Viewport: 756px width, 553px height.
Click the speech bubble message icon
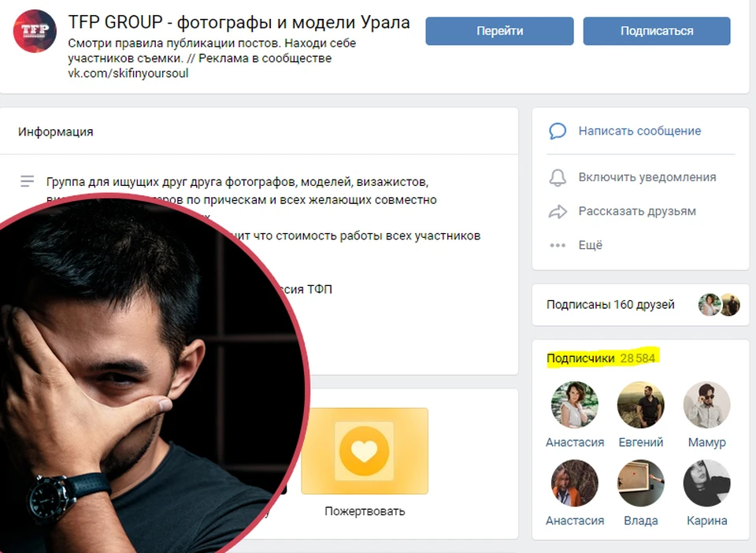coord(558,131)
